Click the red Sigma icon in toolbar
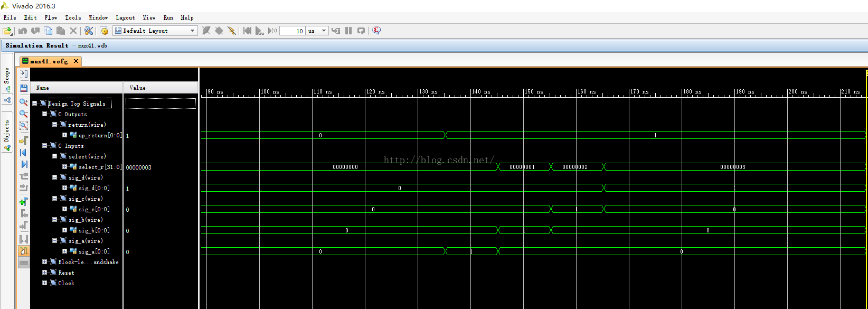Viewport: 868px width, 309px height. click(x=376, y=31)
